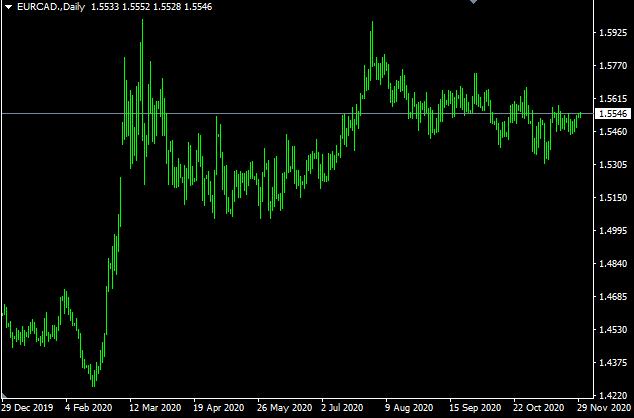Click the 12 Mar 2020 date label
Viewport: 634px width, 418px height.
point(155,407)
